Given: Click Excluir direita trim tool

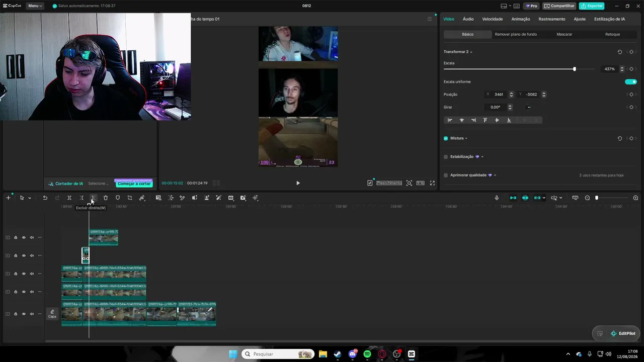Looking at the screenshot, I should 93,198.
